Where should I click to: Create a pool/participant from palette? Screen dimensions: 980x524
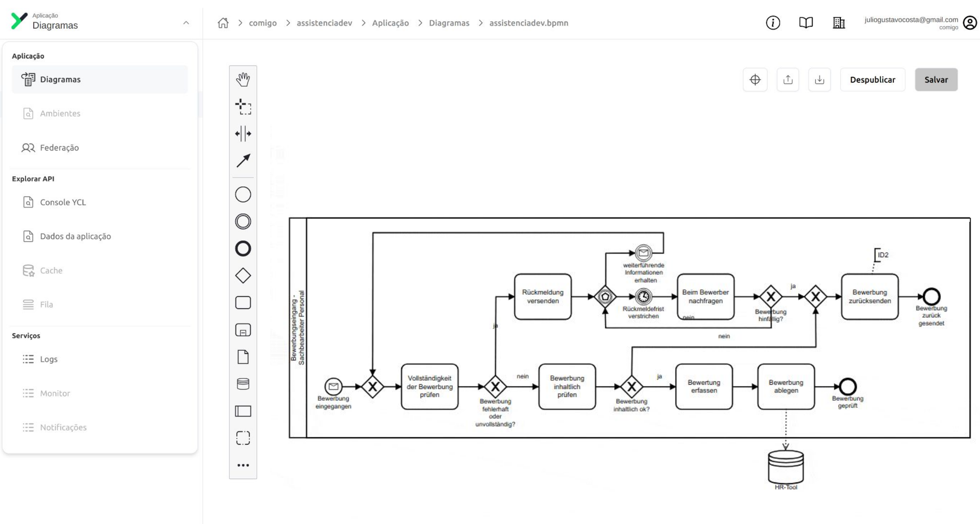(x=243, y=411)
